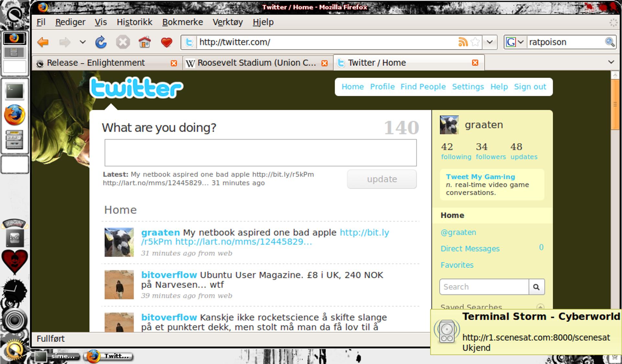The width and height of the screenshot is (622, 364).
Task: Click the "What are you doing?" text box
Action: (x=260, y=153)
